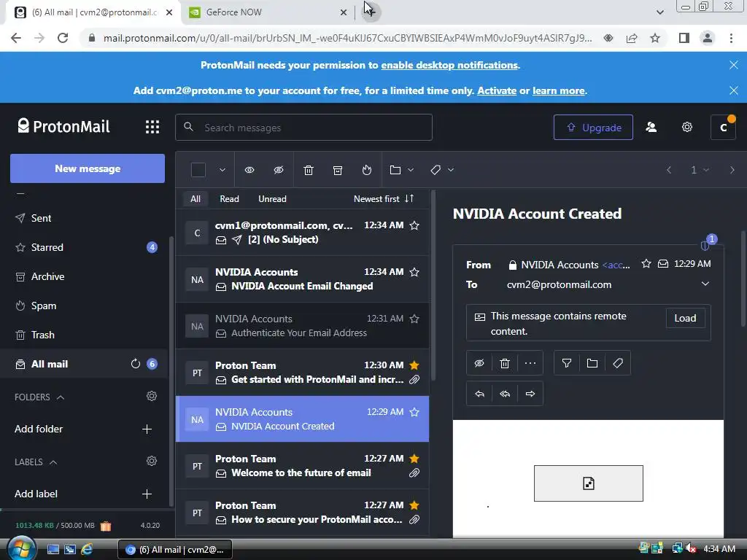Screen dimensions: 747x560
Task: Star the NVIDIA Account Created list row
Action: click(414, 412)
